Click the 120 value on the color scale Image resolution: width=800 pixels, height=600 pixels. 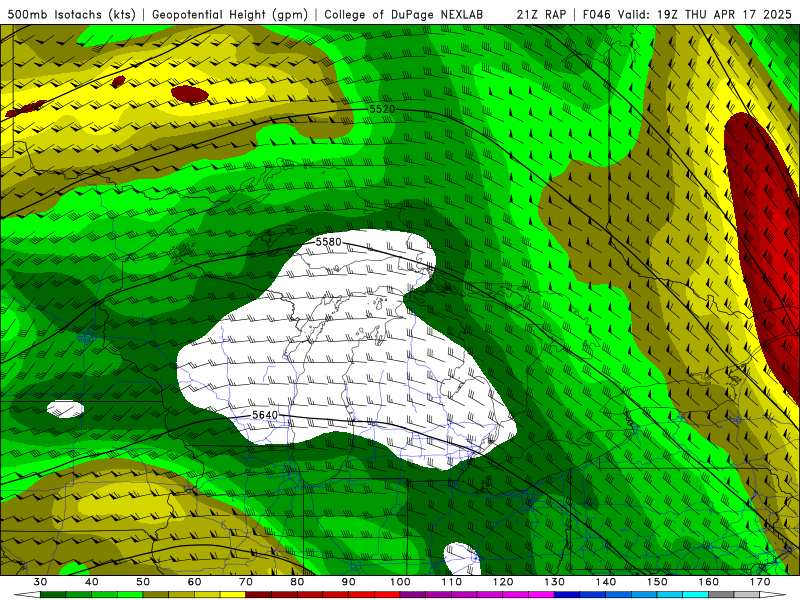point(503,582)
